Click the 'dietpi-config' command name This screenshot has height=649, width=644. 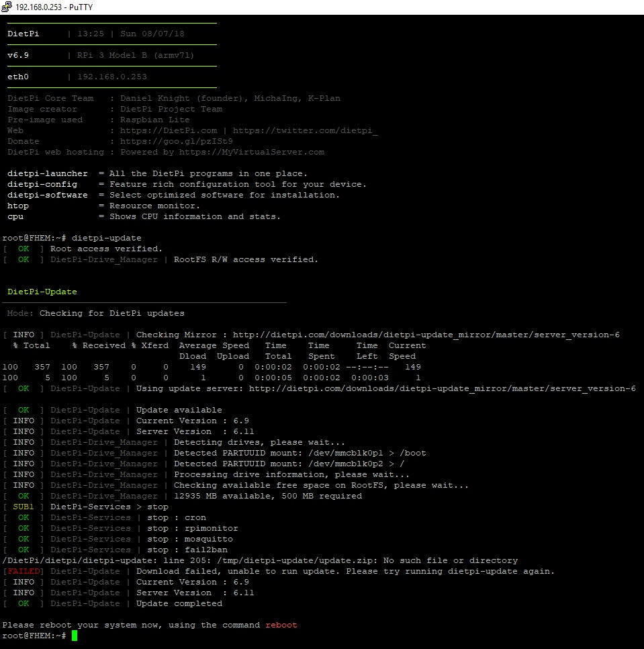pos(42,185)
